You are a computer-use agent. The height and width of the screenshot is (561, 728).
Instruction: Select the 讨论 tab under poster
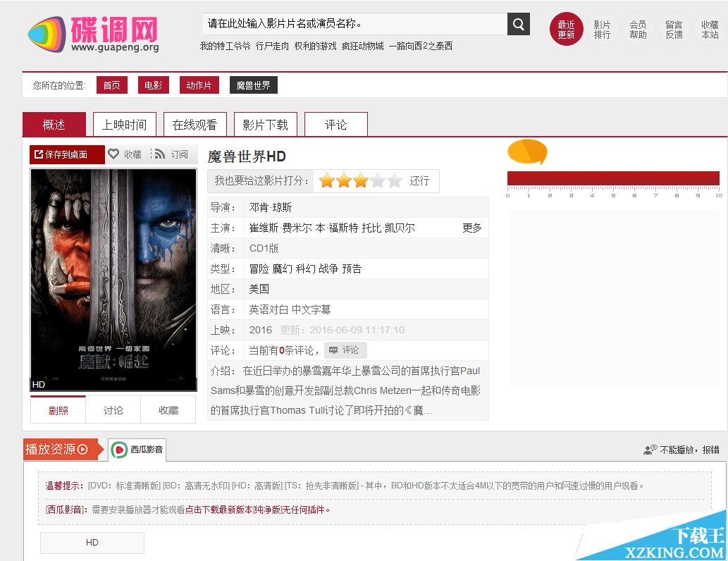pyautogui.click(x=113, y=410)
